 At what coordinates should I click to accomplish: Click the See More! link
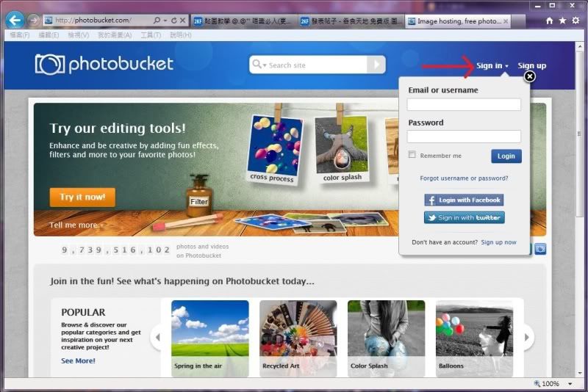coord(78,361)
